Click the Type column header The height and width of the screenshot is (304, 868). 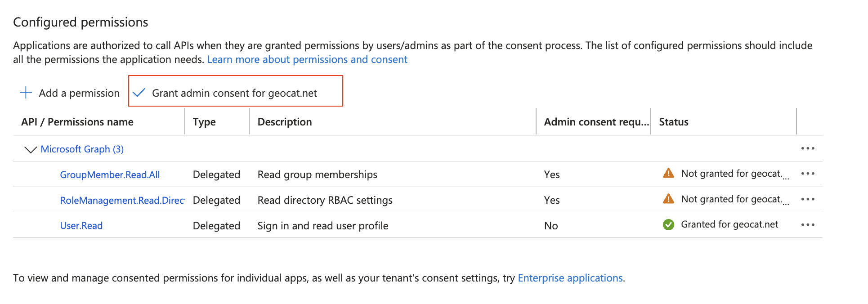pos(204,122)
